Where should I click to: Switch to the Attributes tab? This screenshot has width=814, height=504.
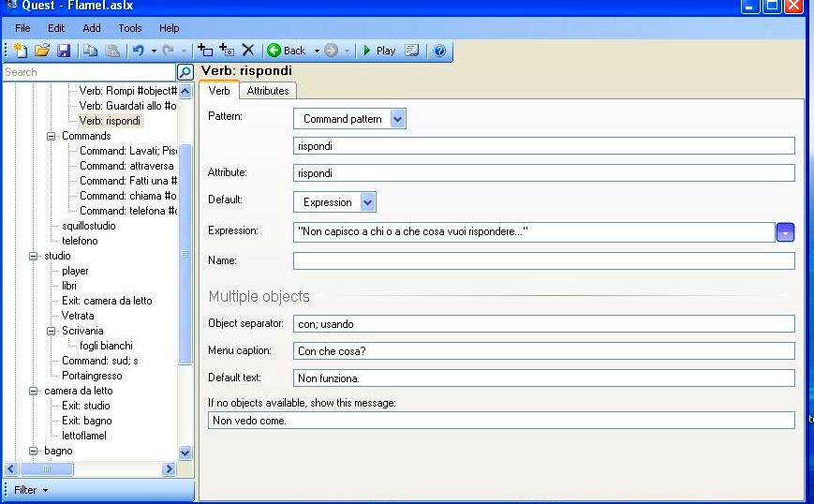pos(268,91)
